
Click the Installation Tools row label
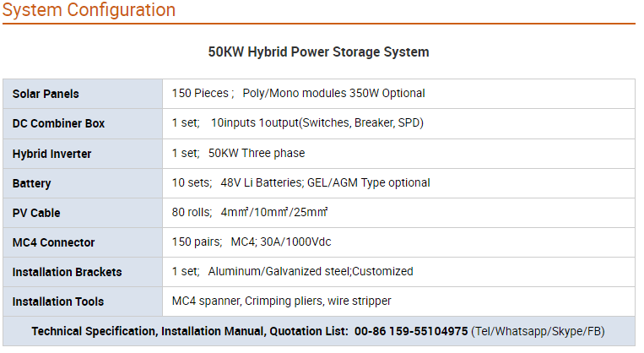[x=58, y=302]
